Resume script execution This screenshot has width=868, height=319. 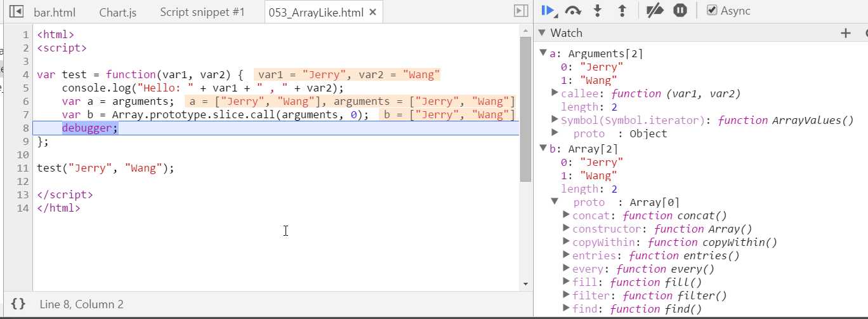549,11
